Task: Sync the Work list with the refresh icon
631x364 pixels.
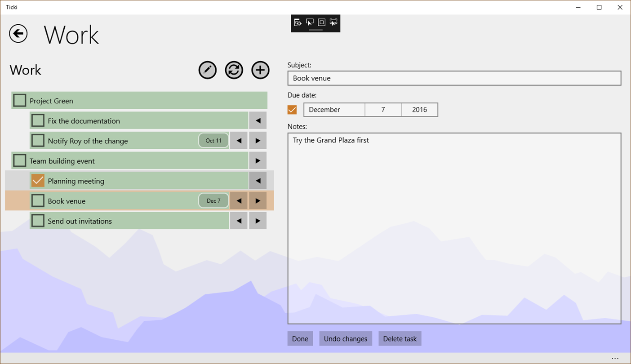Action: (234, 70)
